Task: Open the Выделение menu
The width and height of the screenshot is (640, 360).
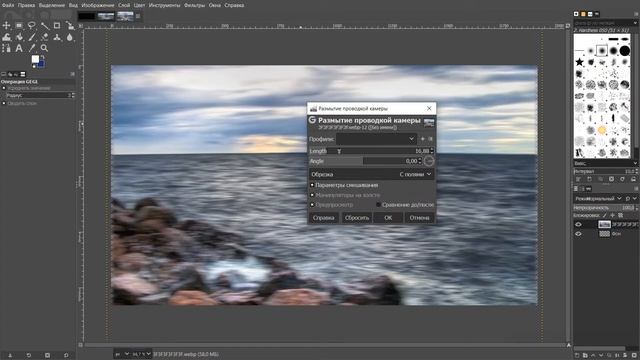Action: [x=52, y=5]
